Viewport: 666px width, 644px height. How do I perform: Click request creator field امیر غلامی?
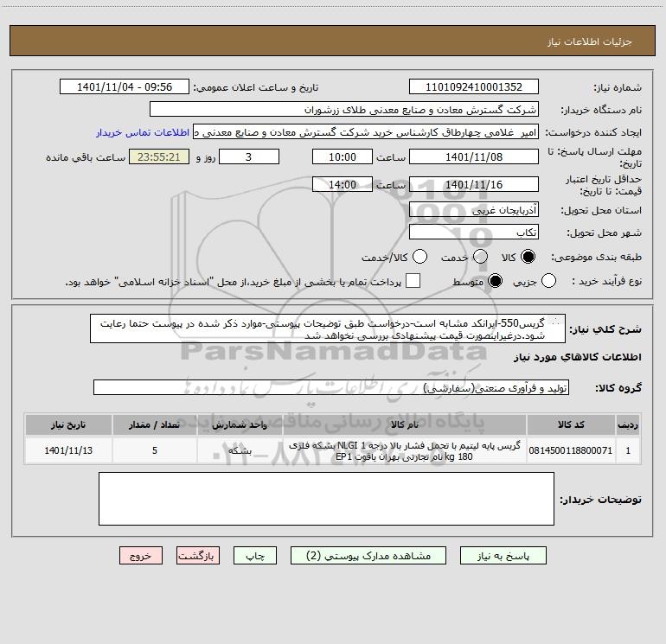click(x=366, y=132)
